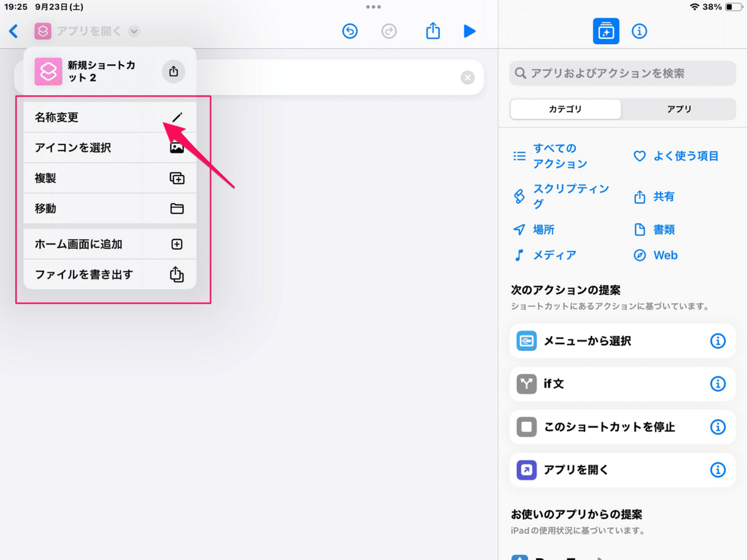
Task: Select ファイルを書き出す menu item
Action: [x=110, y=274]
